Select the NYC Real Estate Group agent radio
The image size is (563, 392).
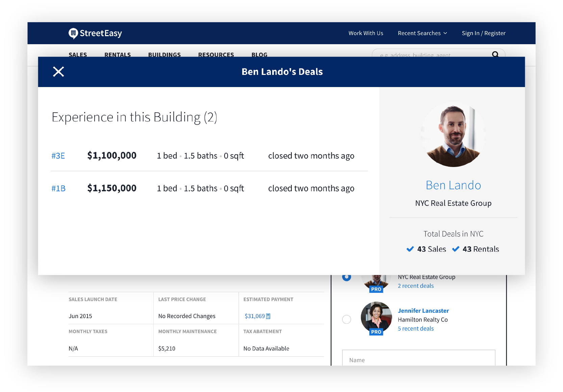pos(347,277)
